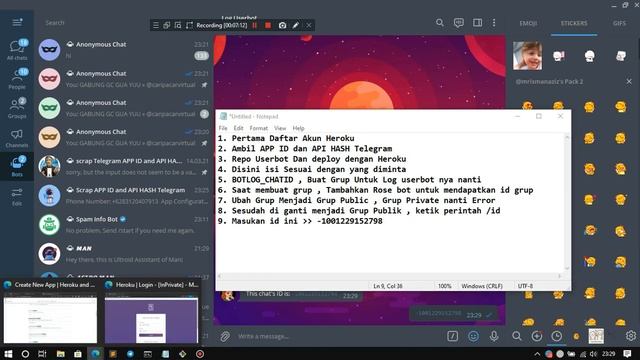Search within the Log Userbot chat
This screenshot has width=640, height=360.
coord(440,23)
